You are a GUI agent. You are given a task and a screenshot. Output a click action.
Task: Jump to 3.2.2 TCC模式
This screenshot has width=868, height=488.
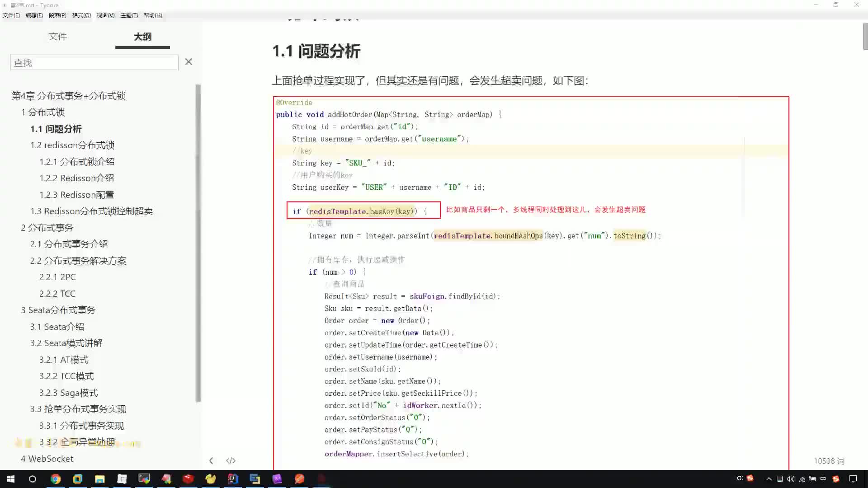pyautogui.click(x=66, y=376)
